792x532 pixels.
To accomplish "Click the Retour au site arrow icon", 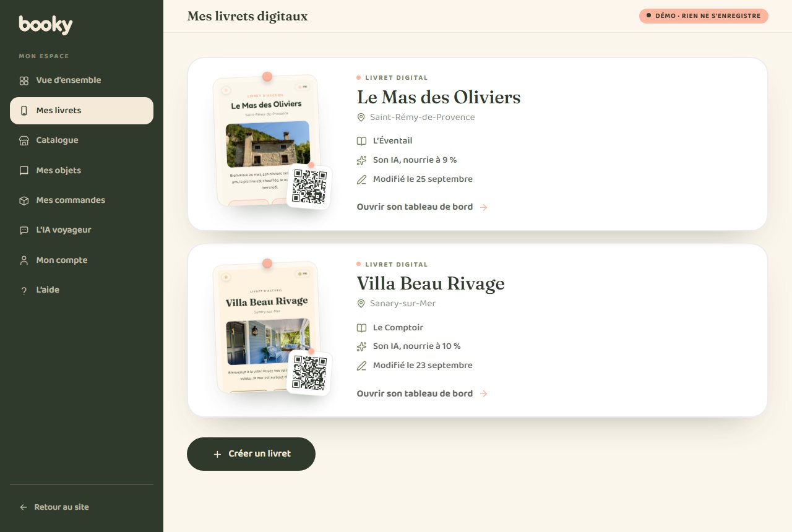I will coord(24,507).
